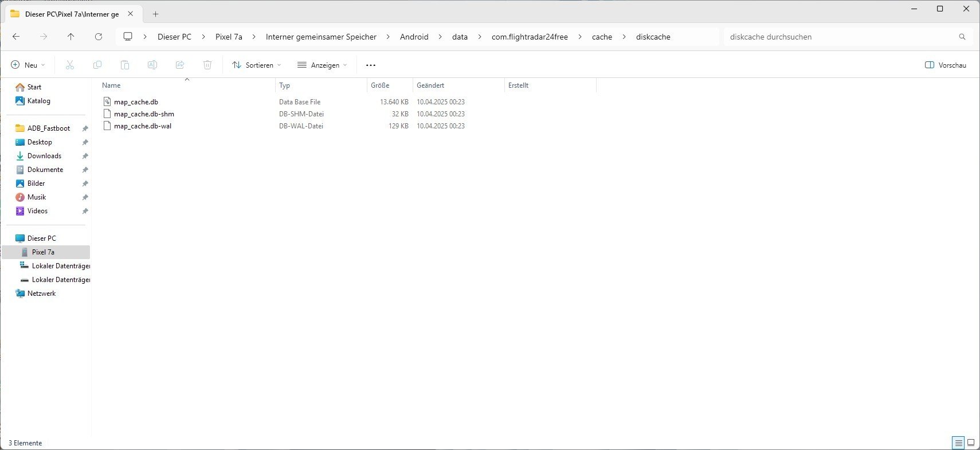Switch to large thumbnails view icon
The image size is (980, 450).
[971, 443]
